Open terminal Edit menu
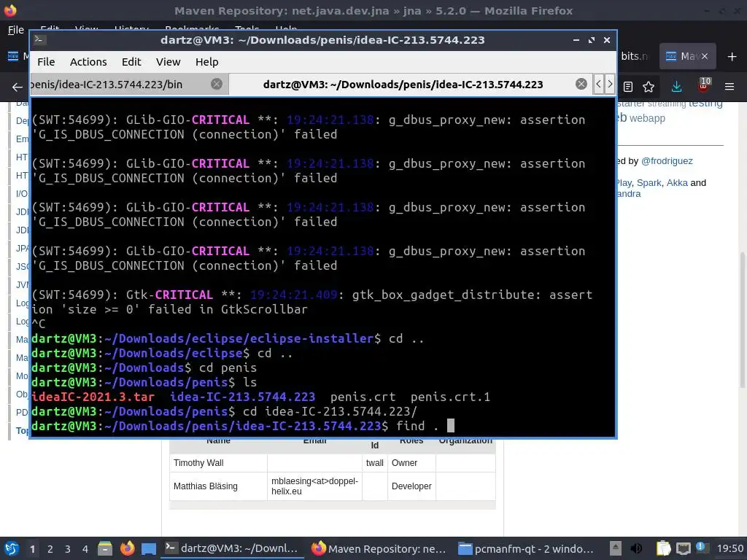This screenshot has height=560, width=747. (131, 62)
